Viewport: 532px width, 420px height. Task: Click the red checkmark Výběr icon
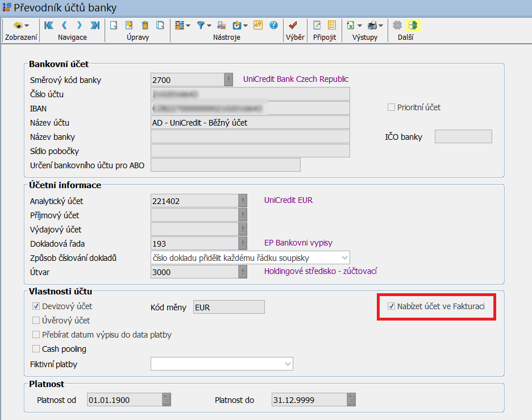(x=293, y=25)
